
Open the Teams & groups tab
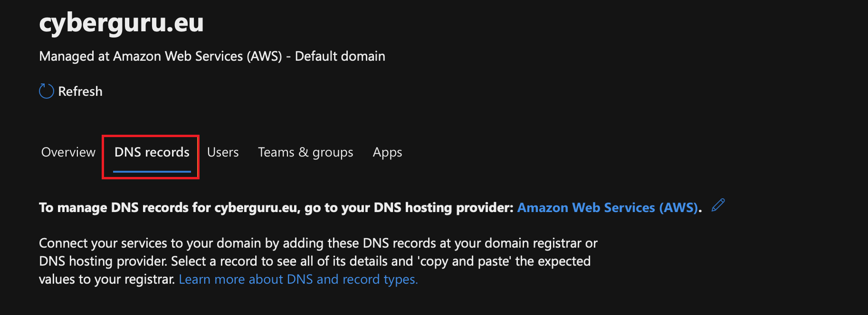[305, 152]
